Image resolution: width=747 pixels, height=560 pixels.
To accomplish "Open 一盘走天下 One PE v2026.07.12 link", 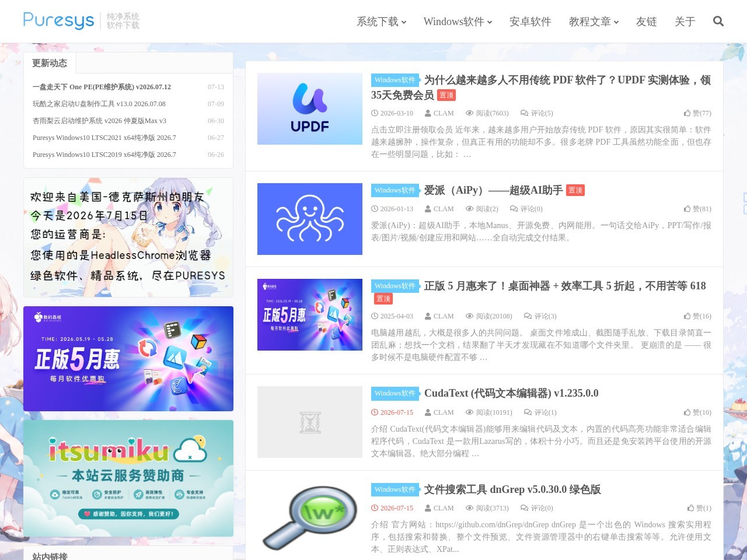I will (102, 87).
